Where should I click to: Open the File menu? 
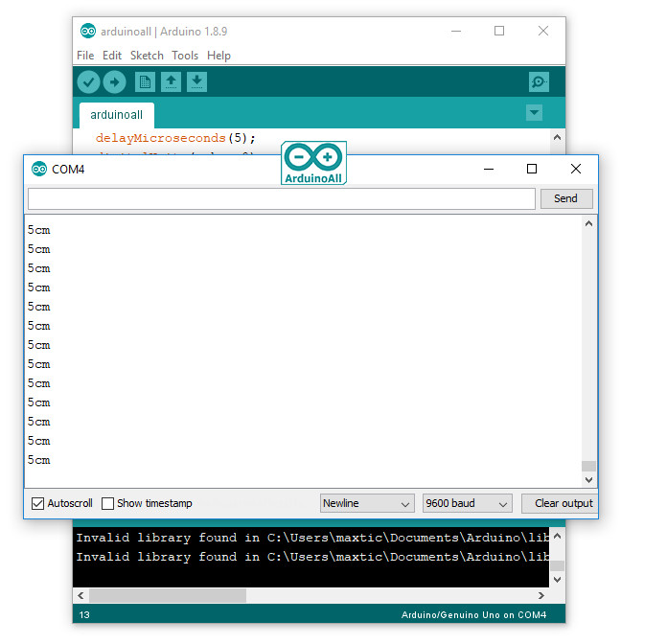(85, 56)
